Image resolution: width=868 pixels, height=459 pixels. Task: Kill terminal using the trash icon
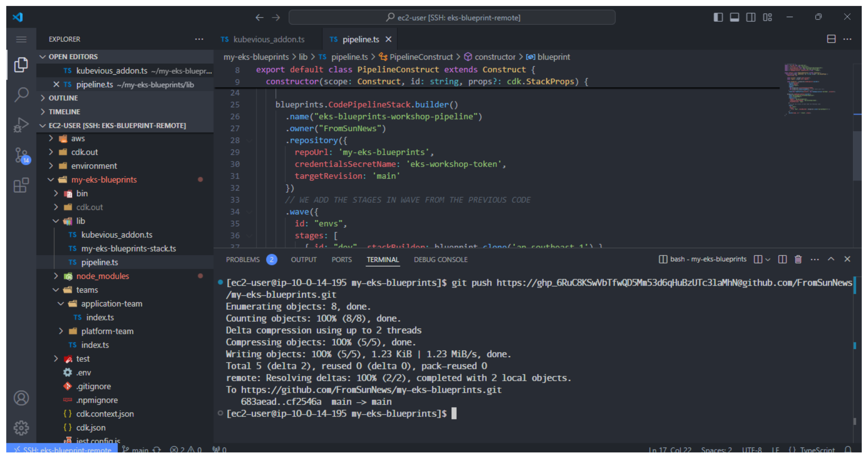click(x=798, y=259)
